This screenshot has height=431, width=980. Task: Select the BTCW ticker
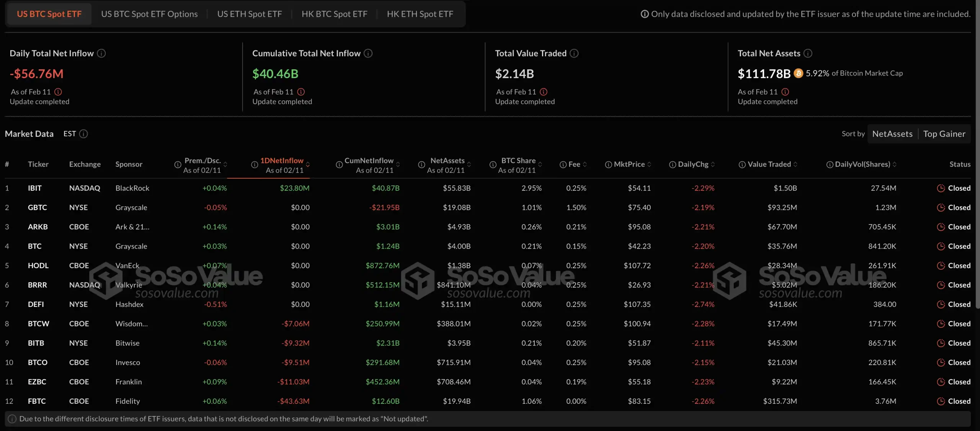click(x=38, y=324)
